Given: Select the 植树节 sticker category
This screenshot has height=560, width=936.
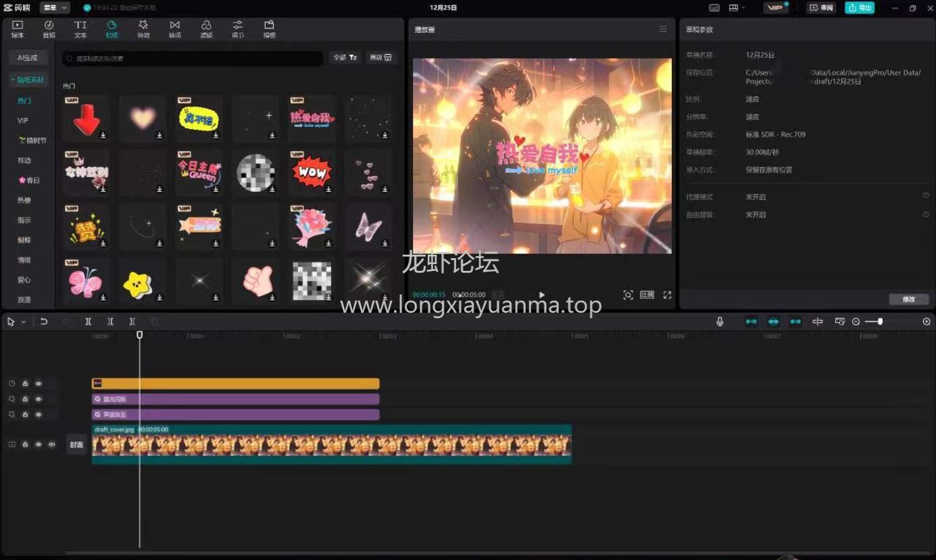Looking at the screenshot, I should pyautogui.click(x=32, y=141).
